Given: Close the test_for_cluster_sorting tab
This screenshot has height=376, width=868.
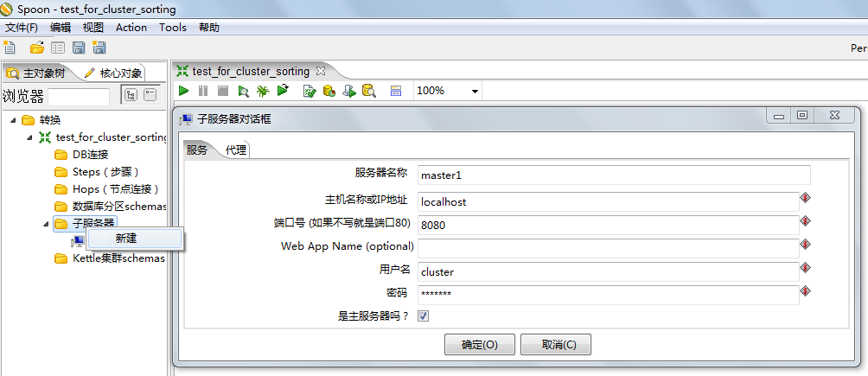Looking at the screenshot, I should pyautogui.click(x=320, y=71).
